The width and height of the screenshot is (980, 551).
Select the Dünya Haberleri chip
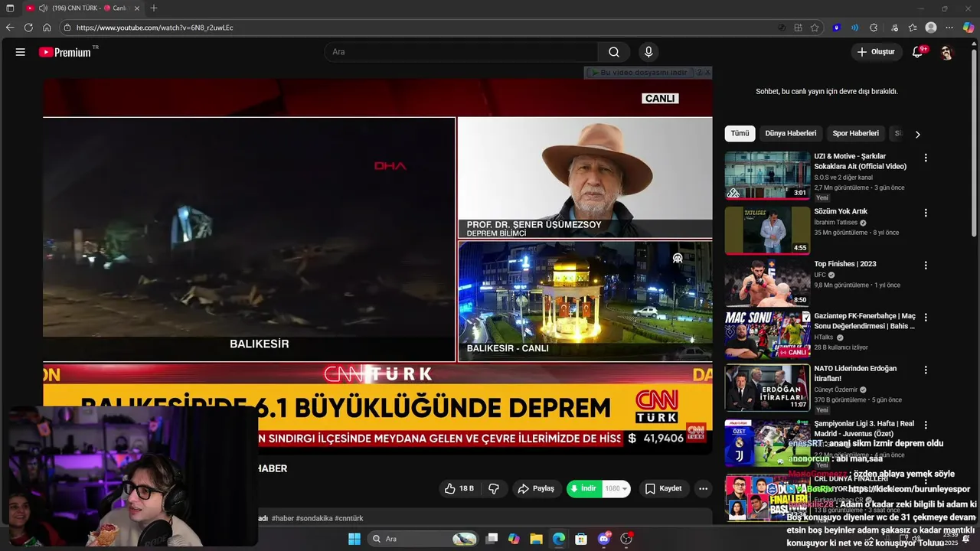coord(791,133)
